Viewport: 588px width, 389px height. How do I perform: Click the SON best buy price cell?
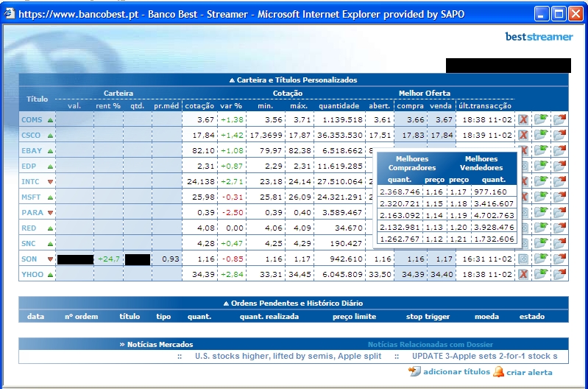pyautogui.click(x=415, y=259)
